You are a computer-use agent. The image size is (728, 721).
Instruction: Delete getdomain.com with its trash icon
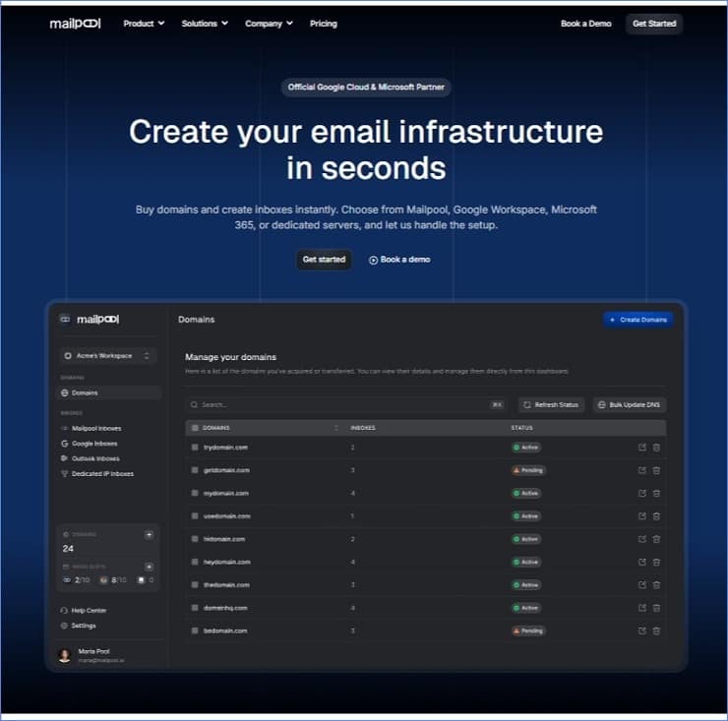point(656,470)
